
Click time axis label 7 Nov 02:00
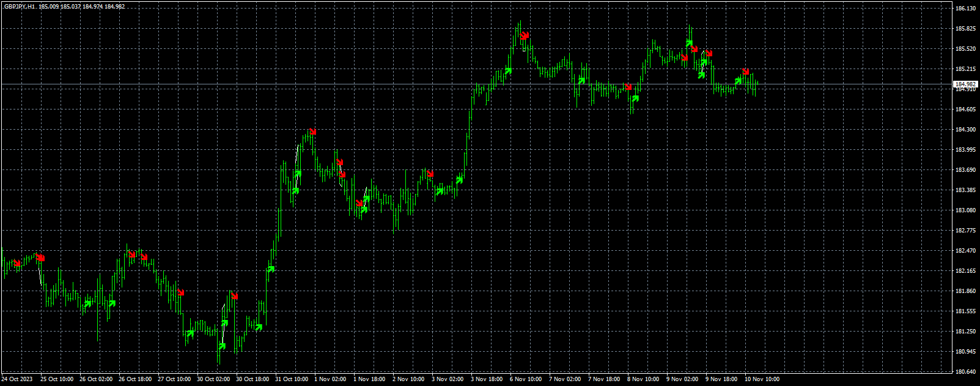(565, 379)
